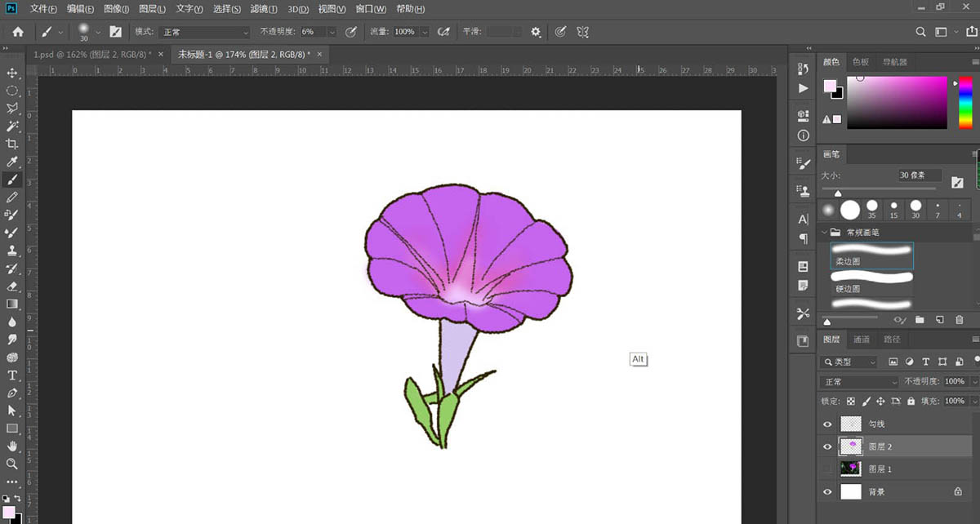Viewport: 980px width, 524px height.
Task: Select the Zoom tool in left toolbar
Action: tap(12, 464)
